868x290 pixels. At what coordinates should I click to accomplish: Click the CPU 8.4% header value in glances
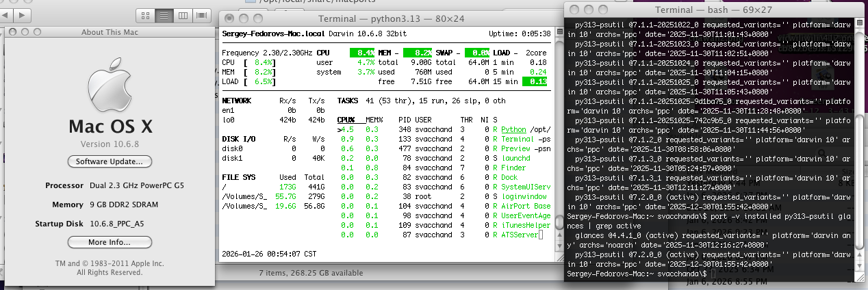pos(361,53)
